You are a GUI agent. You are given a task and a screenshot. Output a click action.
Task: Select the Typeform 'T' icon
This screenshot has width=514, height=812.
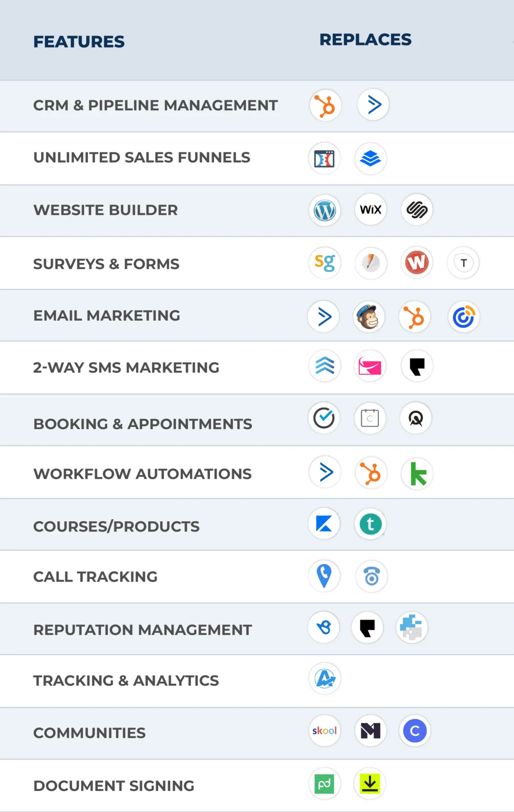pyautogui.click(x=463, y=263)
